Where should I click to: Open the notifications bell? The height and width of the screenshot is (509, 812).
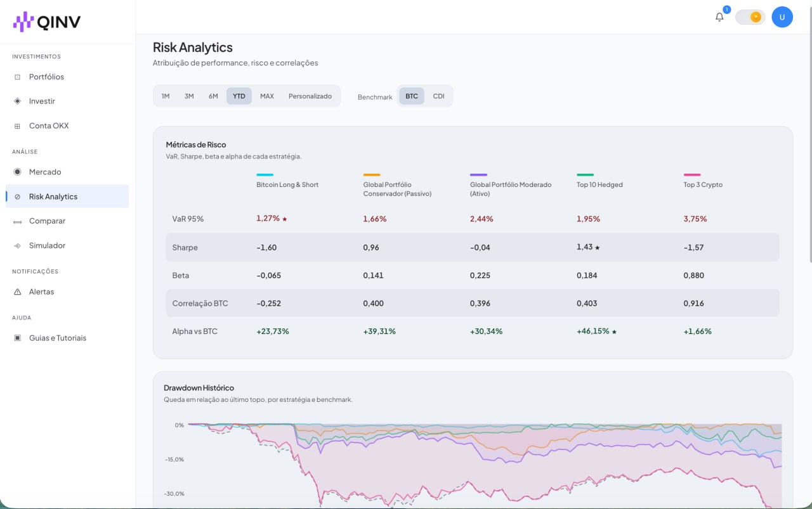click(x=719, y=17)
